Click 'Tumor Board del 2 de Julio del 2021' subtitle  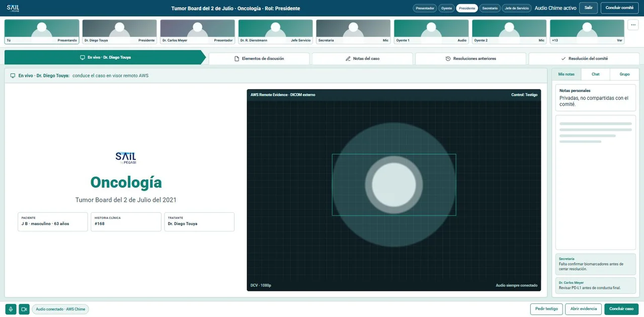[126, 200]
